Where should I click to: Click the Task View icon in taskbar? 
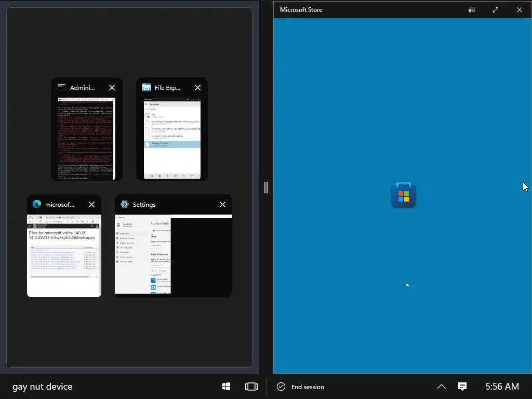[251, 387]
